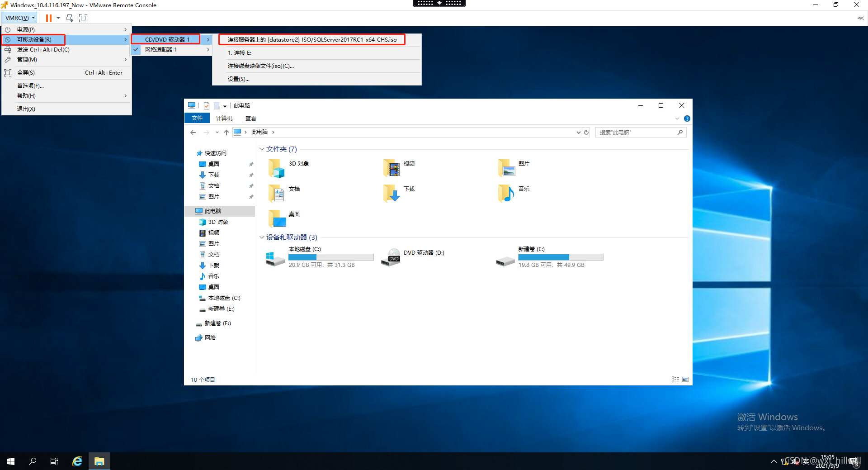
Task: Select the 音乐 folder icon in main pane
Action: pyautogui.click(x=506, y=194)
